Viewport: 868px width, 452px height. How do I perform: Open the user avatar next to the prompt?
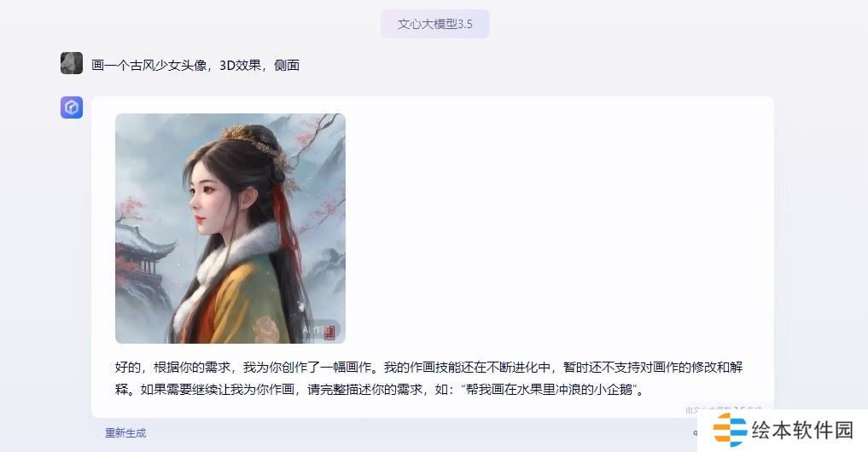pos(72,63)
